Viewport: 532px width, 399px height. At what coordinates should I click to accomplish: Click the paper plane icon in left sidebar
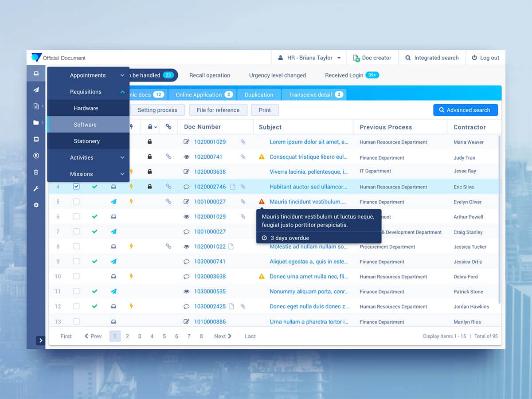36,90
